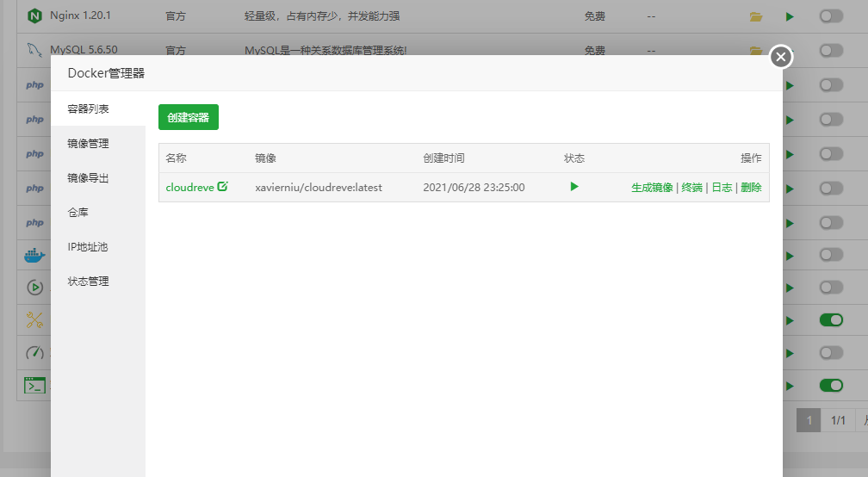The width and height of the screenshot is (868, 477).
Task: Click 生成镜像 for cloudreve
Action: (x=652, y=188)
